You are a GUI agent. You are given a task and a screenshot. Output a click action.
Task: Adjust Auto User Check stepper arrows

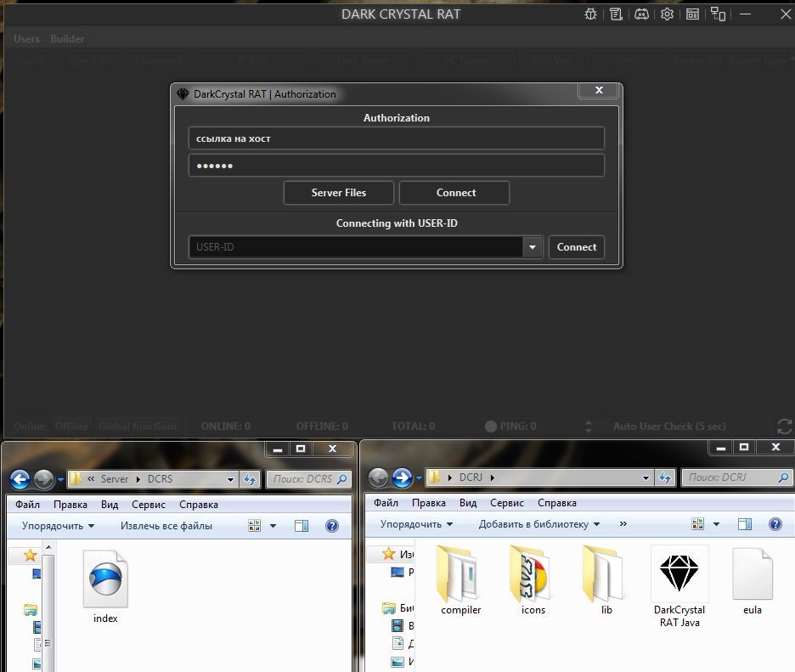click(588, 426)
